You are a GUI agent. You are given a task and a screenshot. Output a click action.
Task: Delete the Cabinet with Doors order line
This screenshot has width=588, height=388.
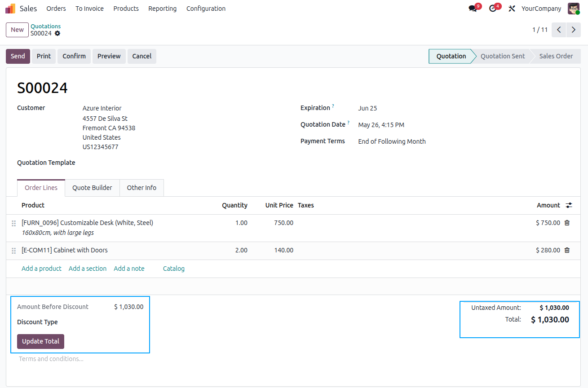tap(567, 250)
